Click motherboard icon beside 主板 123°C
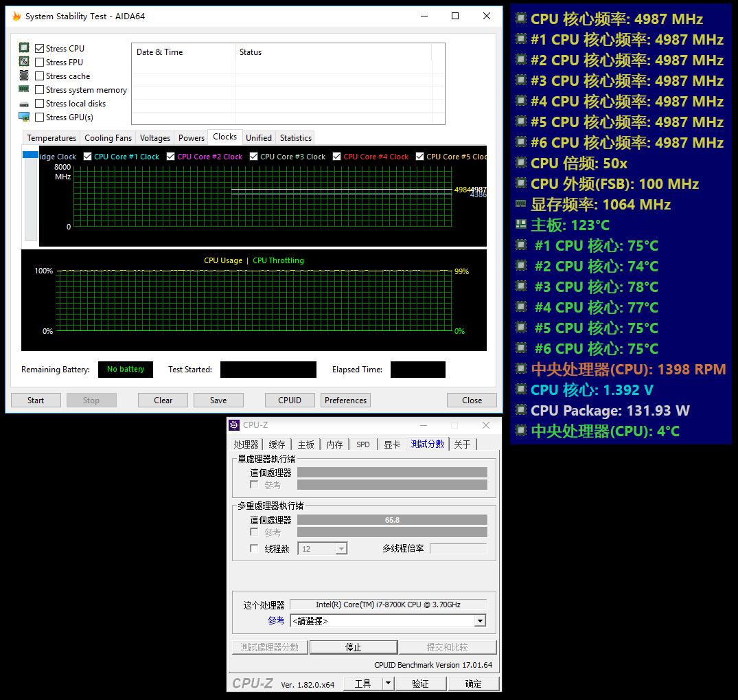This screenshot has width=738, height=700. point(520,224)
